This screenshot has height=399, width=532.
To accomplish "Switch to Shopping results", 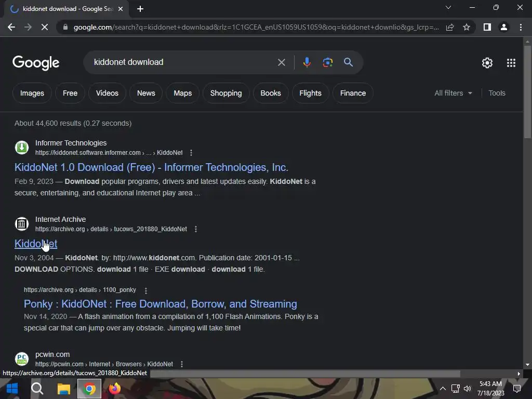I will [226, 93].
